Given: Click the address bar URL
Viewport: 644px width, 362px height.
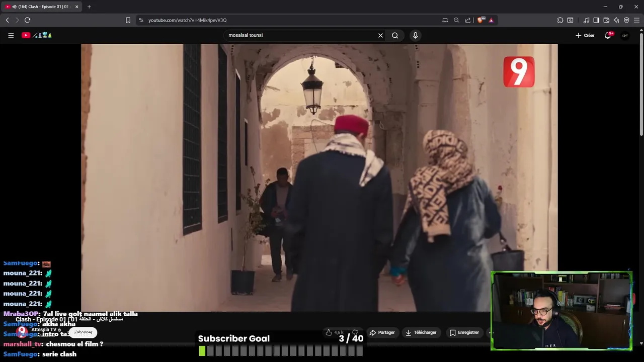Looking at the screenshot, I should point(188,20).
